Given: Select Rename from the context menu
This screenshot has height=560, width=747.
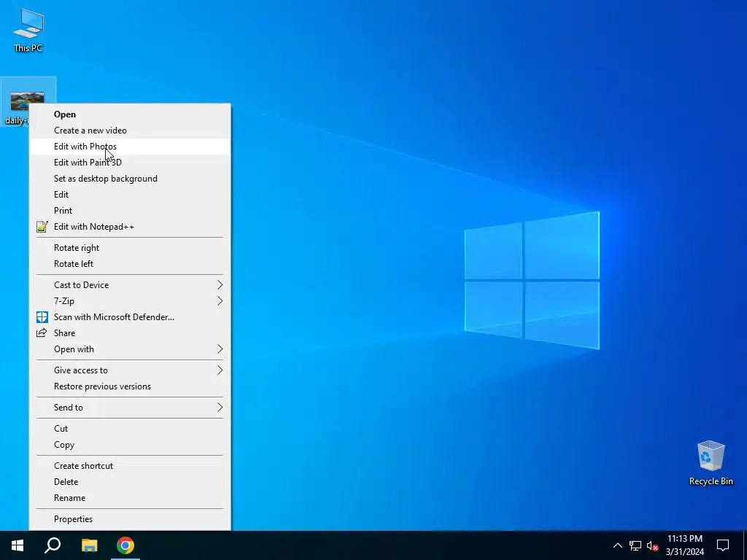Looking at the screenshot, I should click(x=130, y=498).
